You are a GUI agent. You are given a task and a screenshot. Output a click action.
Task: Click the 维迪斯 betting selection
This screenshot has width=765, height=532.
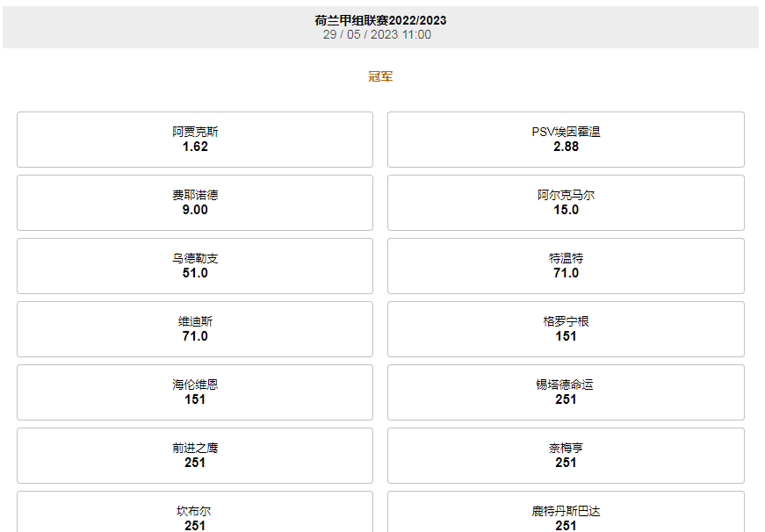[x=194, y=328]
